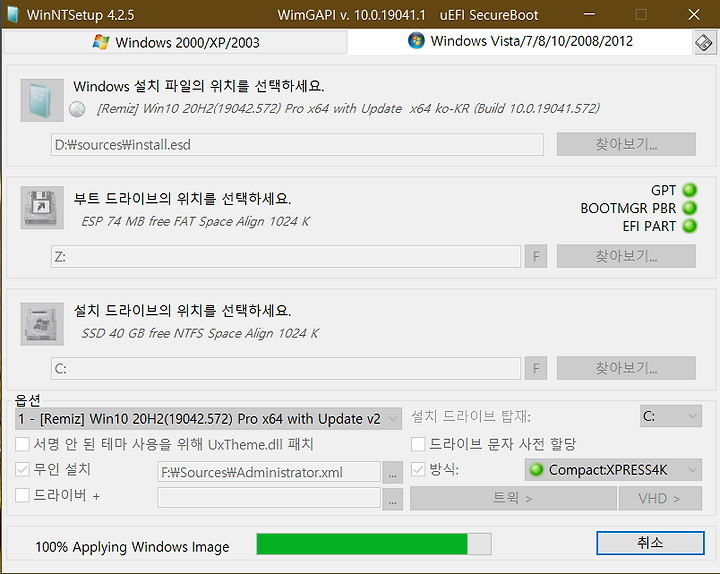Click the Applying Windows Image progress bar
720x574 pixels.
(374, 544)
